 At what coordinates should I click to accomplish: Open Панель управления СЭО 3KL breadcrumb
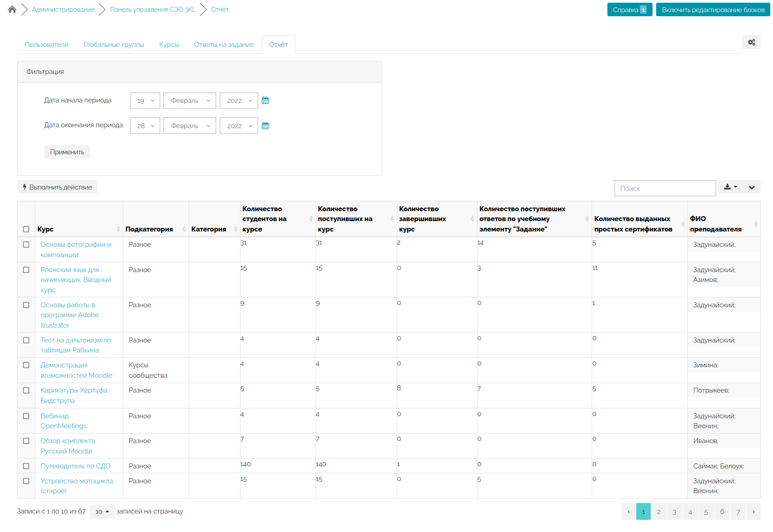pyautogui.click(x=153, y=9)
